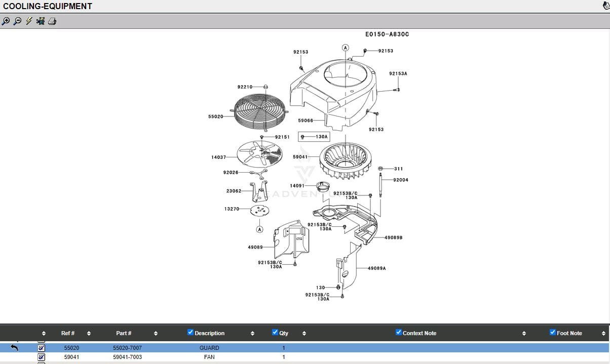This screenshot has height=364, width=610.
Task: Select the FAN row part number 59041-7003
Action: coord(127,357)
